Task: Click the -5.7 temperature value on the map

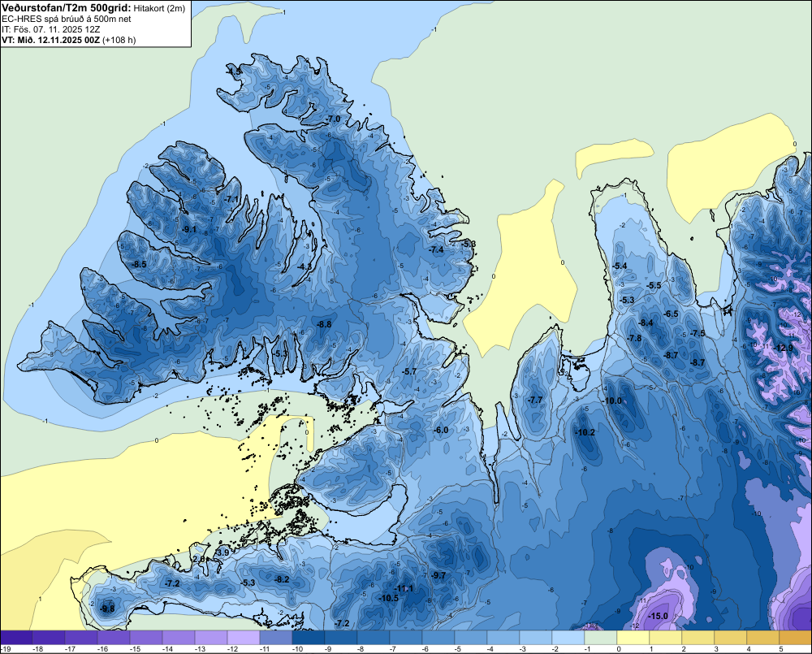Action: (409, 371)
